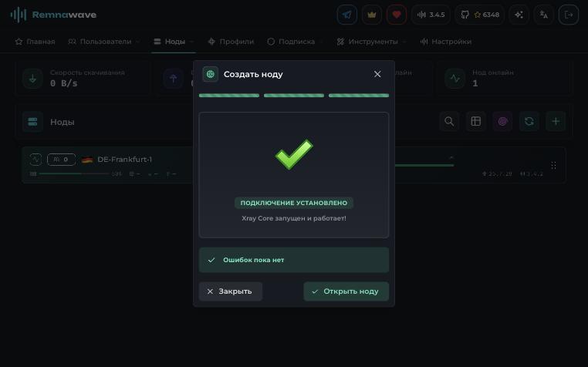
Task: Click the chip icon in dialog header
Action: (x=211, y=74)
